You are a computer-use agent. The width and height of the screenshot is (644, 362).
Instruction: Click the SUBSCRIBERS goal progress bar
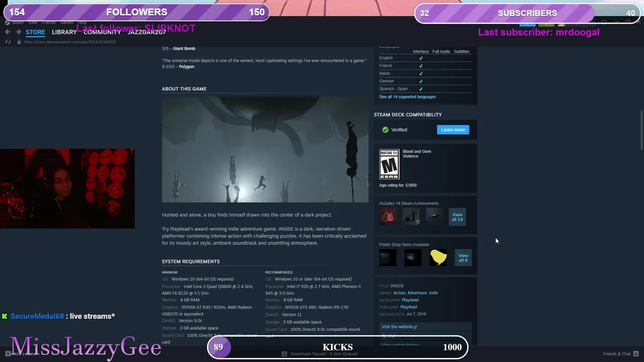point(528,13)
